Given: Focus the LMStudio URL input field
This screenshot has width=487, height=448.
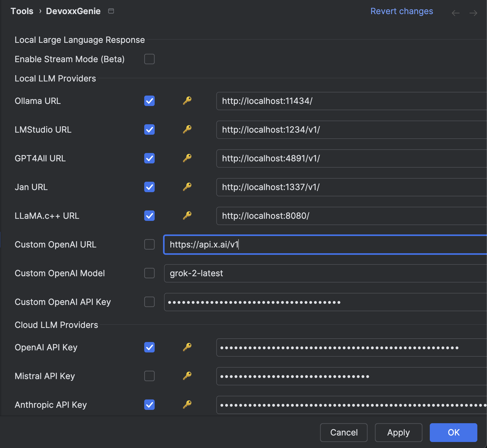Looking at the screenshot, I should tap(350, 129).
